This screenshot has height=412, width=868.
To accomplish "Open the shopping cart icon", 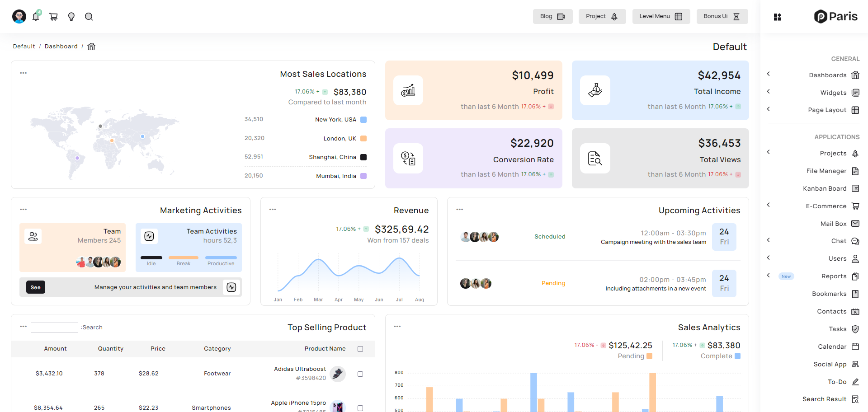I will point(53,17).
